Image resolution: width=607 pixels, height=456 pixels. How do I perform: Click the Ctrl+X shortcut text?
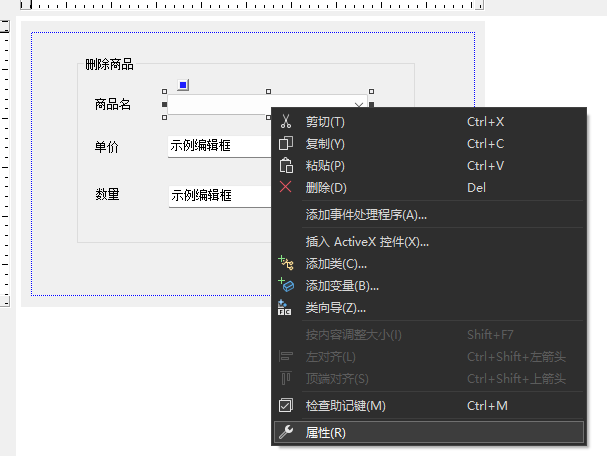tap(485, 122)
